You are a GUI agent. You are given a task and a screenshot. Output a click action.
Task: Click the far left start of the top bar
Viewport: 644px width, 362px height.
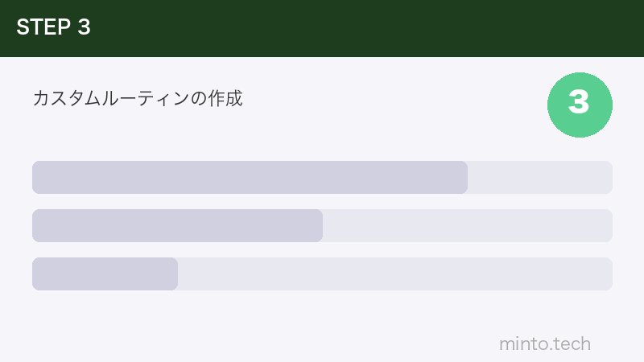pyautogui.click(x=36, y=178)
